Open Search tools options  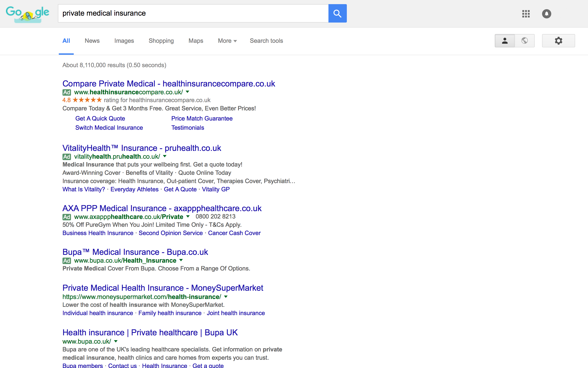266,41
